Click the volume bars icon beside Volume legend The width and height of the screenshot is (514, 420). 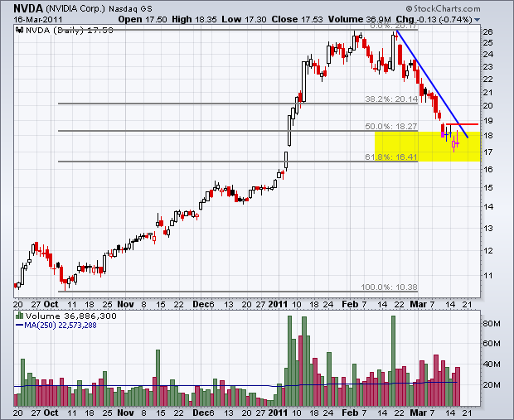tap(20, 316)
